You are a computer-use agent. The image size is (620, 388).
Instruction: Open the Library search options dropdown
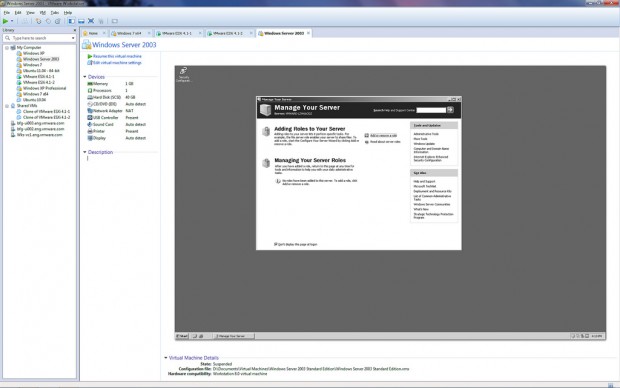click(x=73, y=38)
